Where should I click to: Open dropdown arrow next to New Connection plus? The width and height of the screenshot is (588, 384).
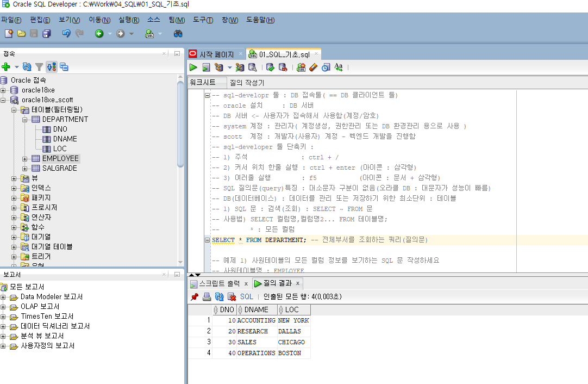point(16,67)
